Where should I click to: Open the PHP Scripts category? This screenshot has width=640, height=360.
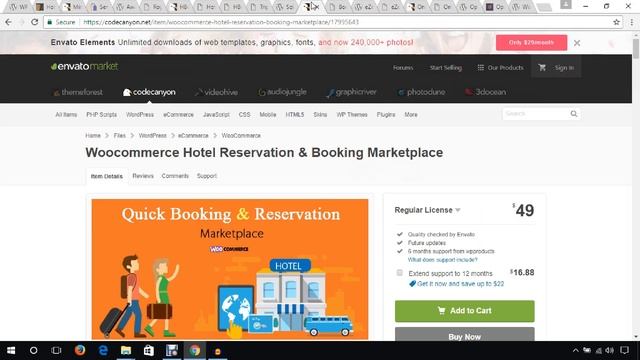pyautogui.click(x=102, y=115)
